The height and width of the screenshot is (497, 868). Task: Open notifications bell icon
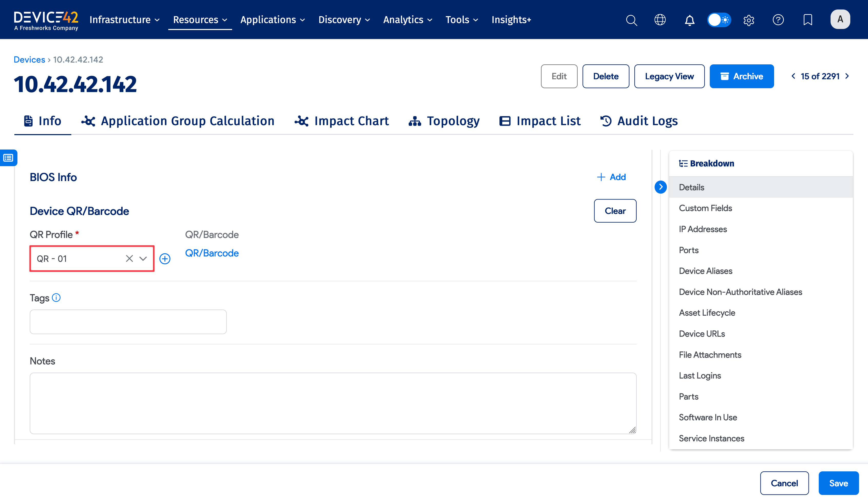(689, 20)
